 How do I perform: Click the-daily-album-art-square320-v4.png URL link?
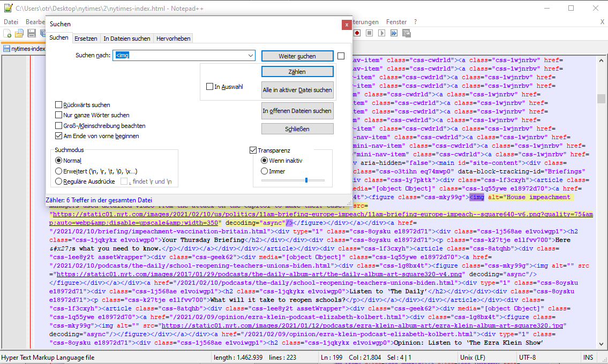coord(260,274)
